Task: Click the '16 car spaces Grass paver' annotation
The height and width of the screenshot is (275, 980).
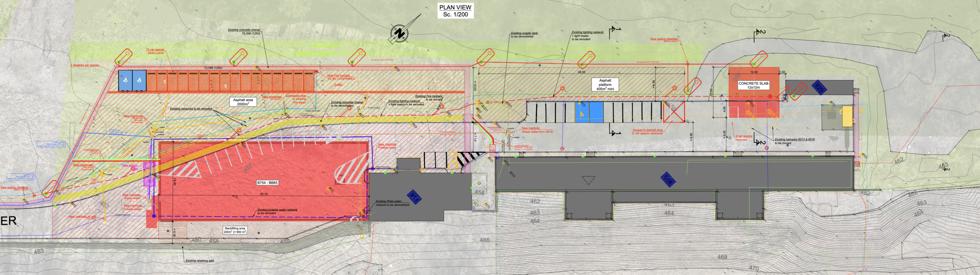Action: coord(155,51)
